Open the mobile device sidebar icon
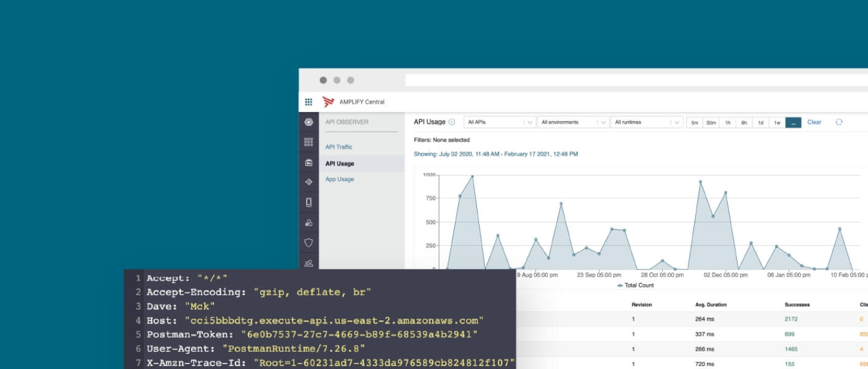 tap(309, 202)
